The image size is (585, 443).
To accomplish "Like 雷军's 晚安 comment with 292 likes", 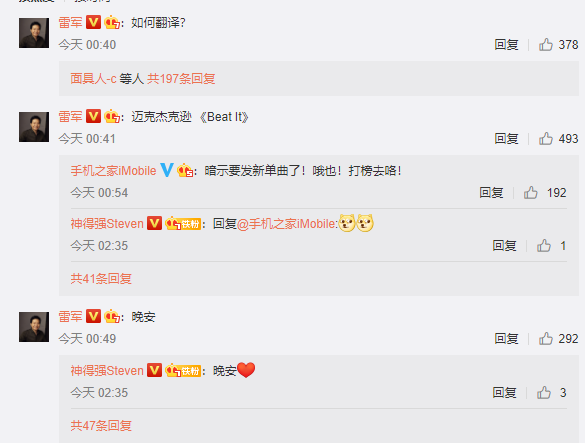I will [545, 339].
